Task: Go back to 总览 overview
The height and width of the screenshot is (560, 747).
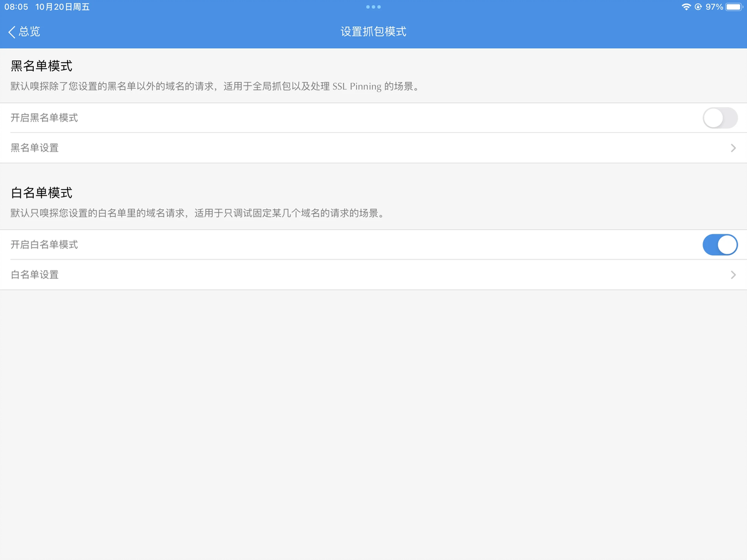Action: click(24, 32)
